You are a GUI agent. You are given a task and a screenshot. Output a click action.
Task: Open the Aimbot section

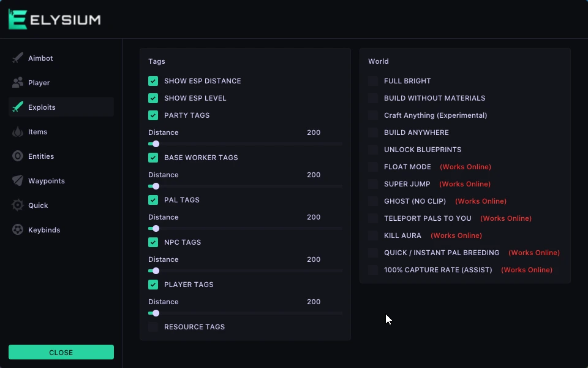(x=40, y=58)
